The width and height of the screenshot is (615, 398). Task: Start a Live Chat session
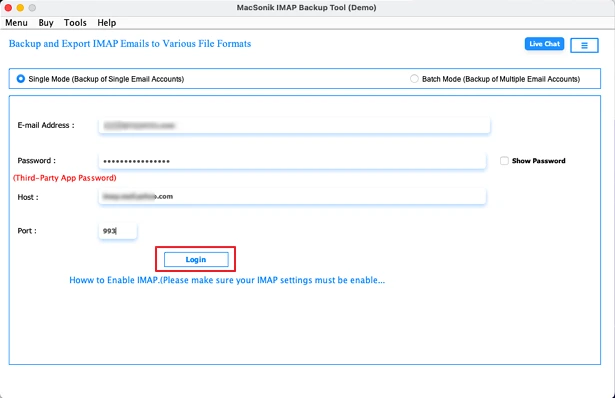point(544,44)
